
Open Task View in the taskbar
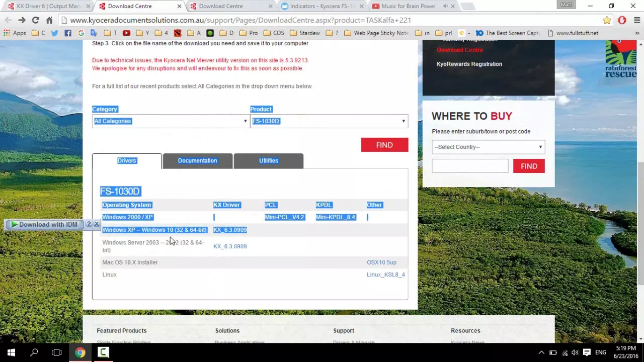tap(57, 352)
